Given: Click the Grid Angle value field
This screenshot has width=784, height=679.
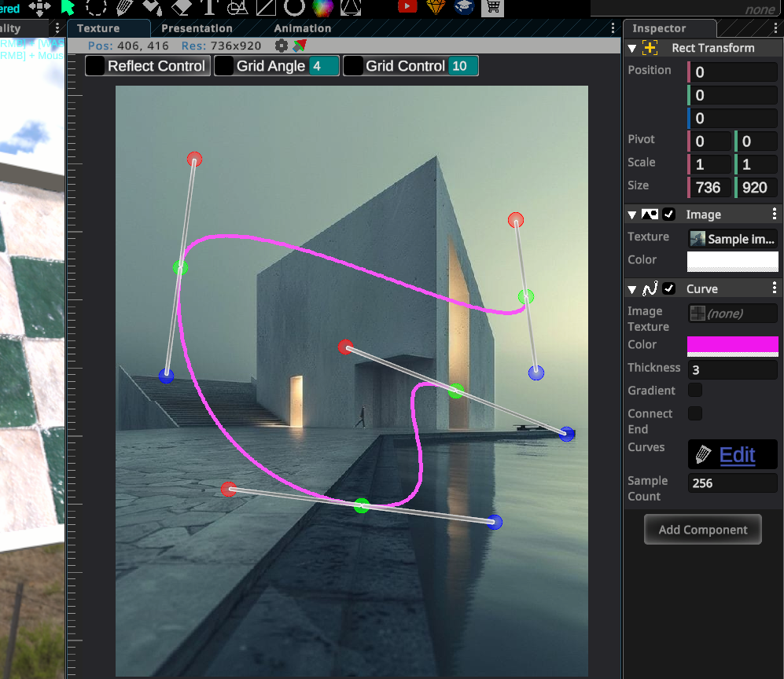Looking at the screenshot, I should 323,66.
